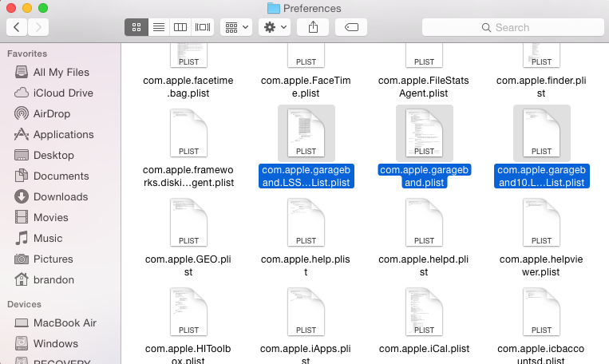This screenshot has height=364, width=609.
Task: Select the com.apple.GEO.plist file icon
Action: [188, 223]
